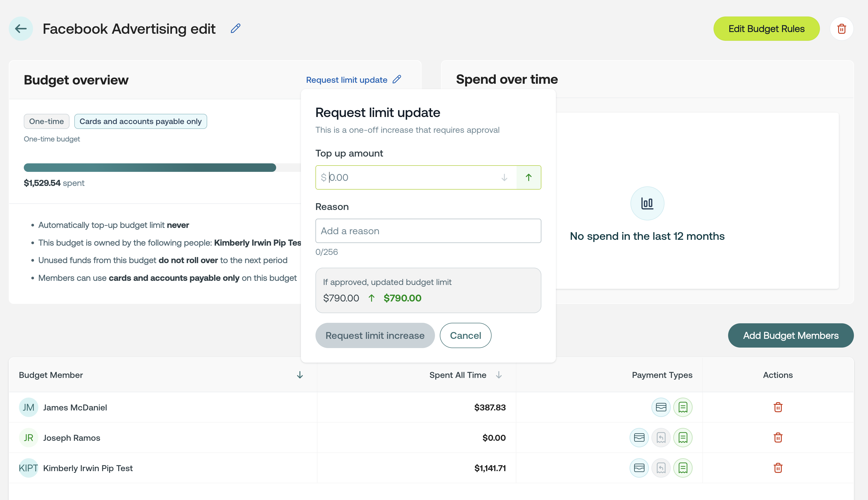Delete the budget with top trash icon
The width and height of the screenshot is (868, 500).
[x=841, y=28]
